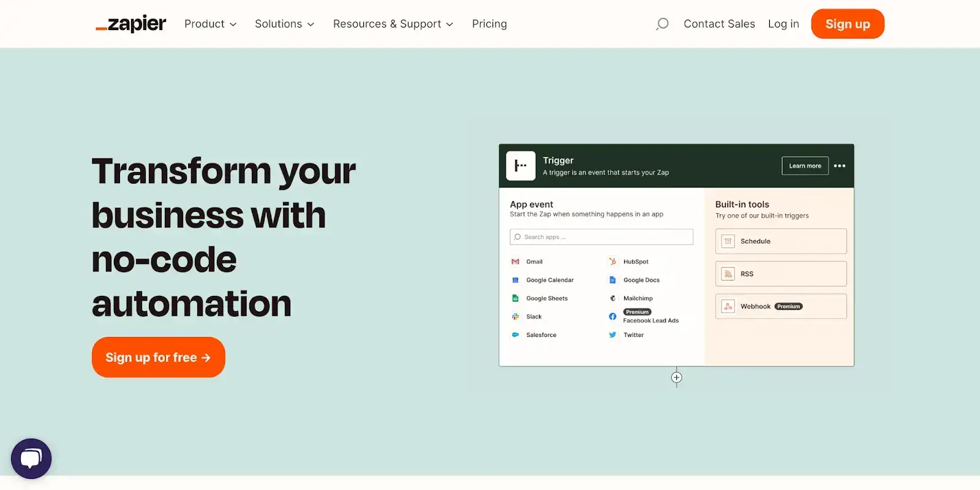This screenshot has height=490, width=980.
Task: Select the Mailchimp label
Action: (x=638, y=298)
